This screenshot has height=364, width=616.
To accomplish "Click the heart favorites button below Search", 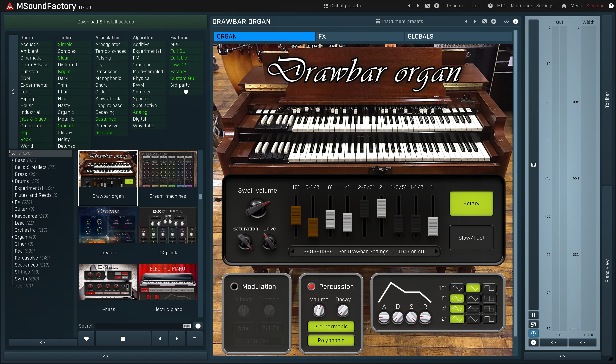I will [86, 339].
